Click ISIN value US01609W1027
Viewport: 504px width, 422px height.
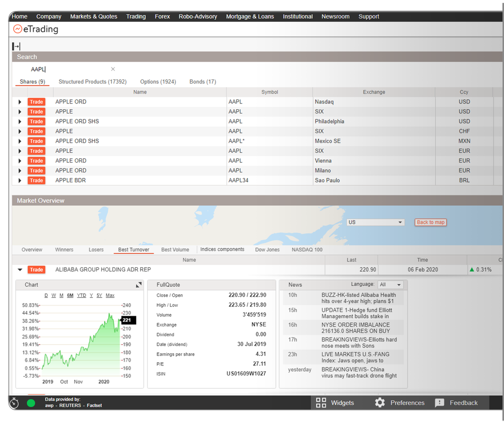coord(246,374)
